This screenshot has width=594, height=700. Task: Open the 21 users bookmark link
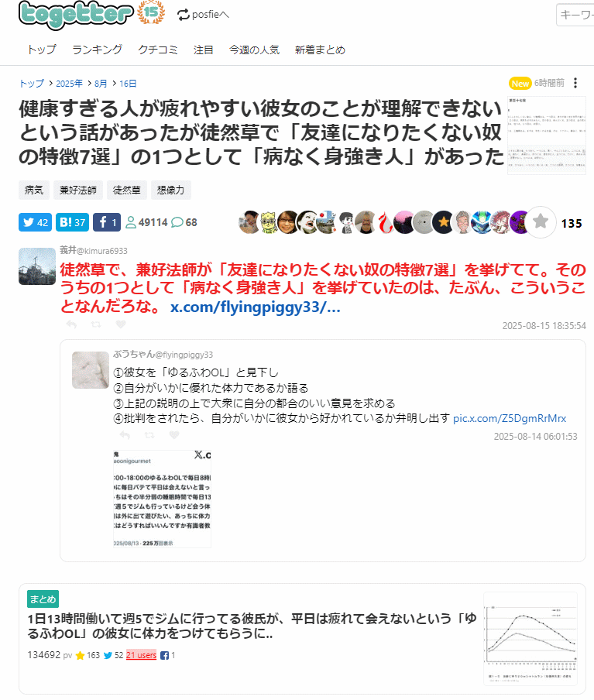(141, 655)
